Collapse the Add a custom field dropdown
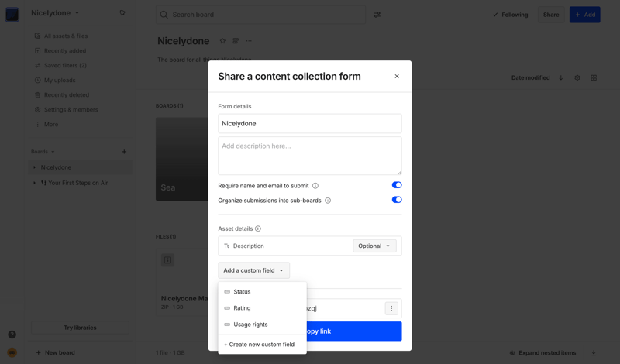This screenshot has height=364, width=620. (253, 270)
